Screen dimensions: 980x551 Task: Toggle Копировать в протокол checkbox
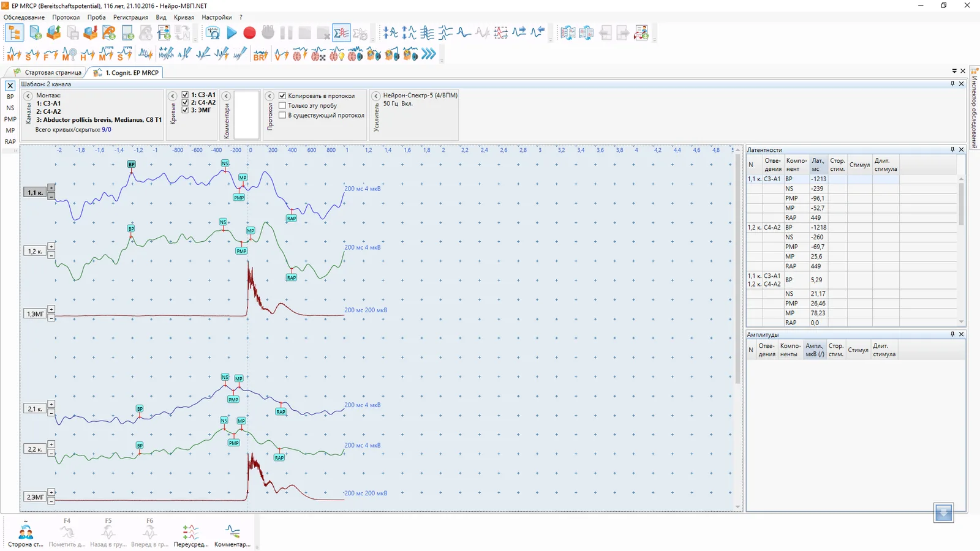click(282, 96)
